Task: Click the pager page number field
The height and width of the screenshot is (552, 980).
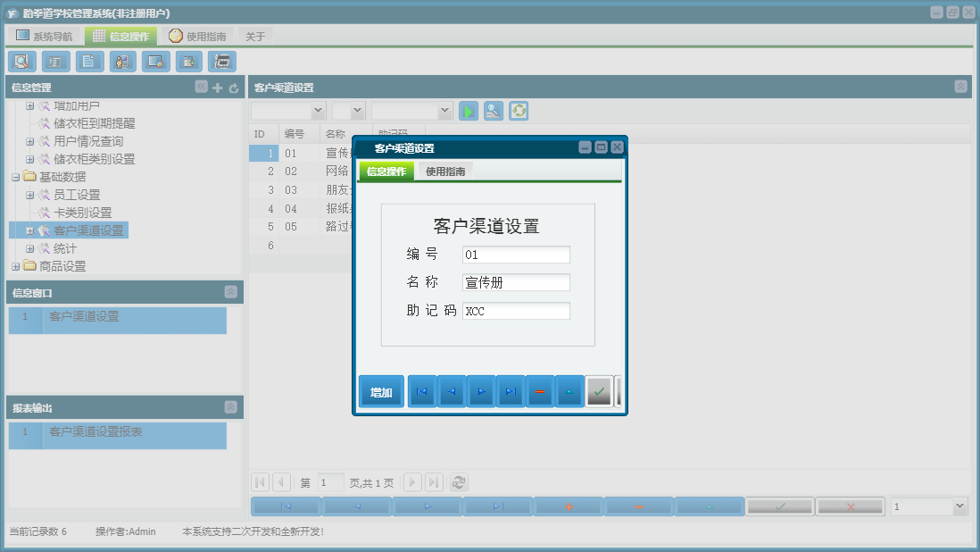Action: [x=330, y=482]
